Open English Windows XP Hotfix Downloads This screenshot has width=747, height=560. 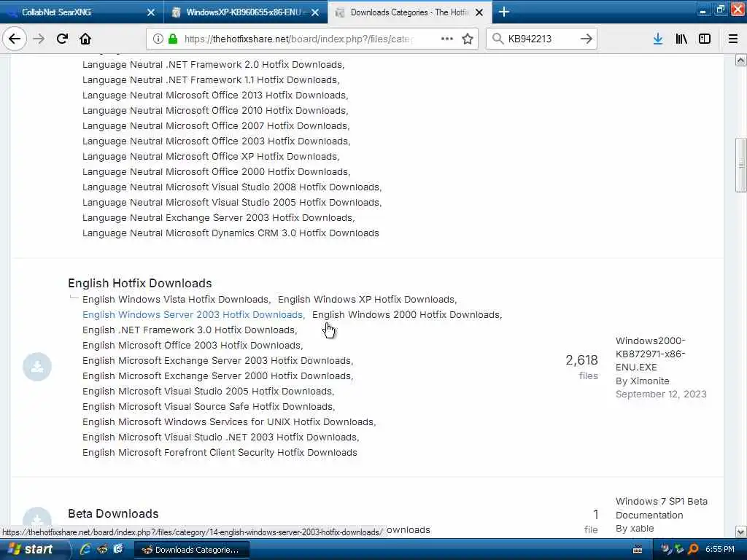tap(366, 299)
